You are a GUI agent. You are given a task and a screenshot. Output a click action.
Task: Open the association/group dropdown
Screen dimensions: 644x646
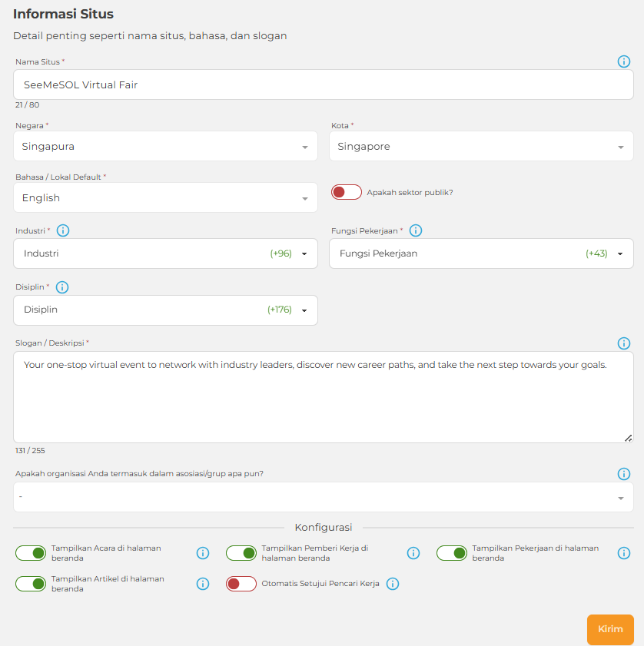pos(323,497)
